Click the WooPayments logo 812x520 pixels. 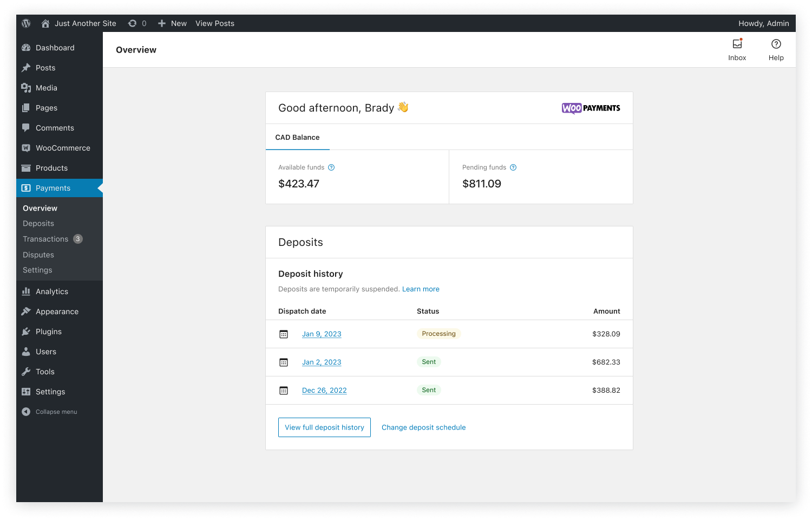[591, 108]
